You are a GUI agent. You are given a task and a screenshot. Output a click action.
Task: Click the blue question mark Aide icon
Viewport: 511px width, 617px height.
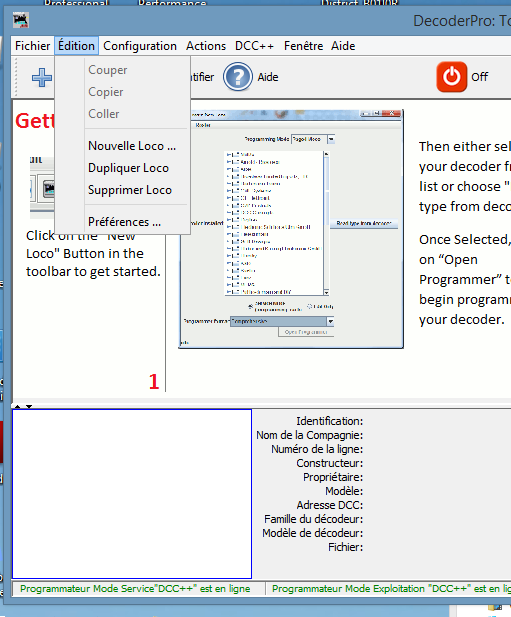pos(238,77)
